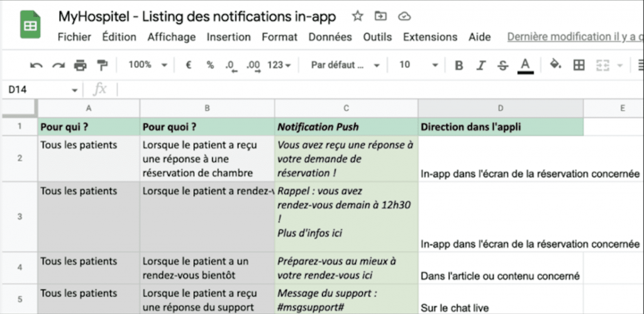The height and width of the screenshot is (314, 644).
Task: Click the 'Dernière modification' history link
Action: 574,37
